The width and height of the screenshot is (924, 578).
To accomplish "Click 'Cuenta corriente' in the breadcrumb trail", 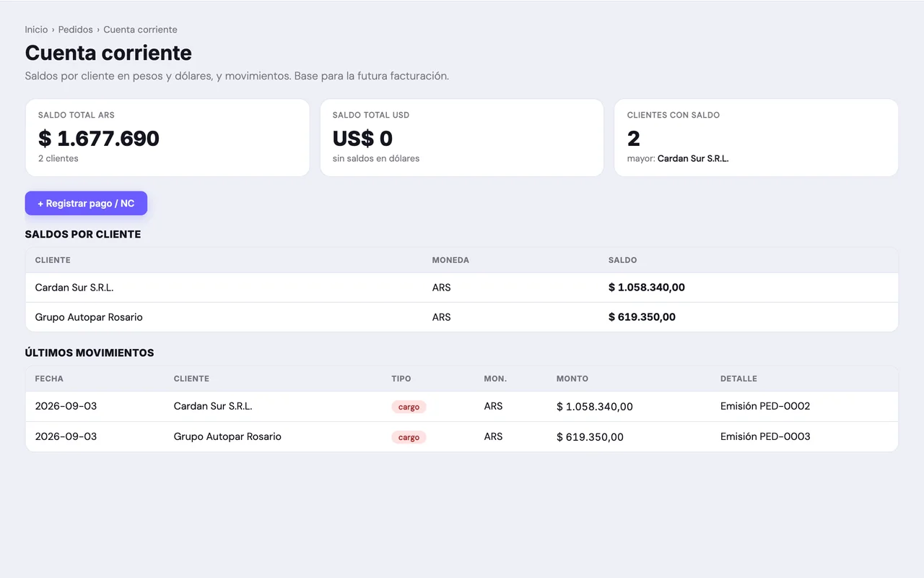I will [140, 30].
